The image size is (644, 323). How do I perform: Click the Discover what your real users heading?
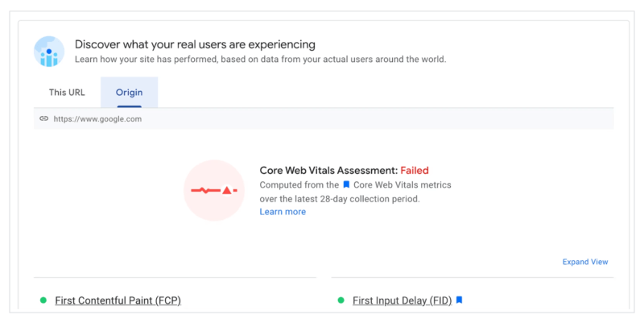tap(195, 44)
